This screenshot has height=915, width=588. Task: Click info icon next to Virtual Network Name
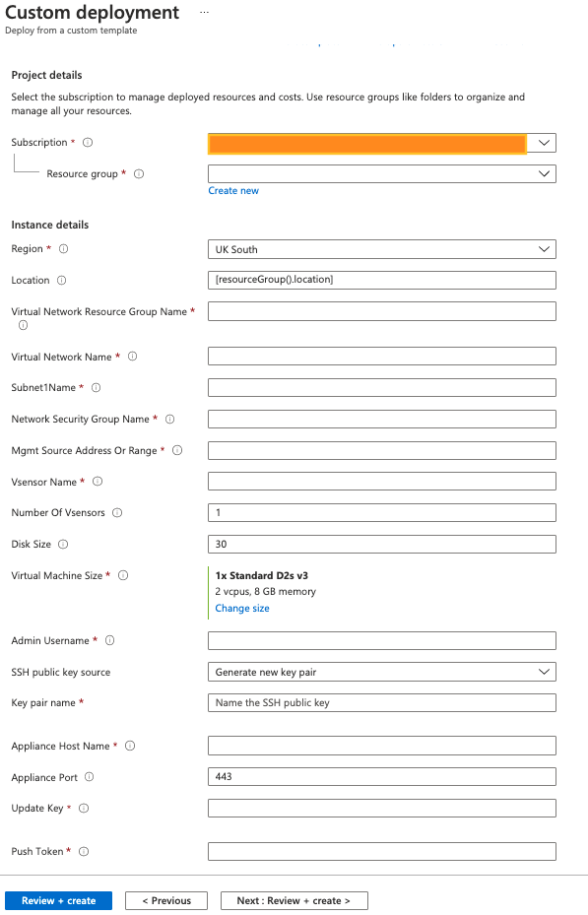tap(132, 357)
